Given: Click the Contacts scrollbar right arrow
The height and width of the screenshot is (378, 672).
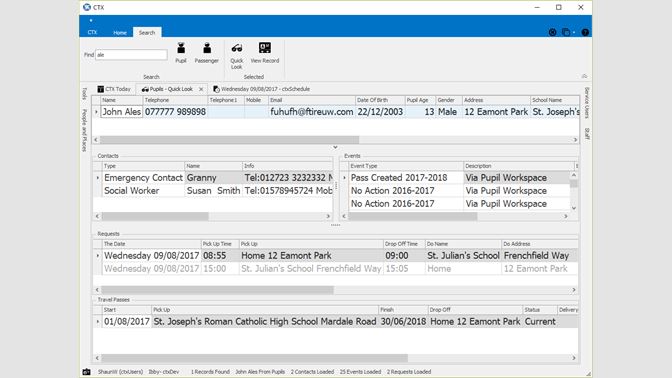Looking at the screenshot, I should click(328, 216).
